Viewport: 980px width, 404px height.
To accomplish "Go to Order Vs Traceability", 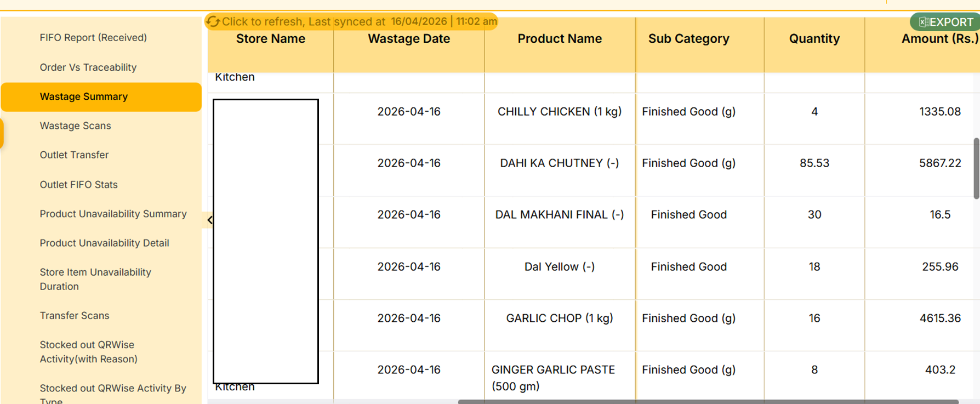I will pyautogui.click(x=88, y=67).
